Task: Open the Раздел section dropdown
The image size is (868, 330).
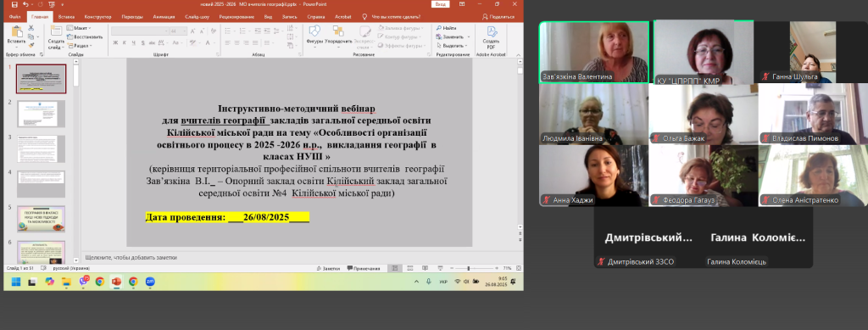Action: coord(79,46)
